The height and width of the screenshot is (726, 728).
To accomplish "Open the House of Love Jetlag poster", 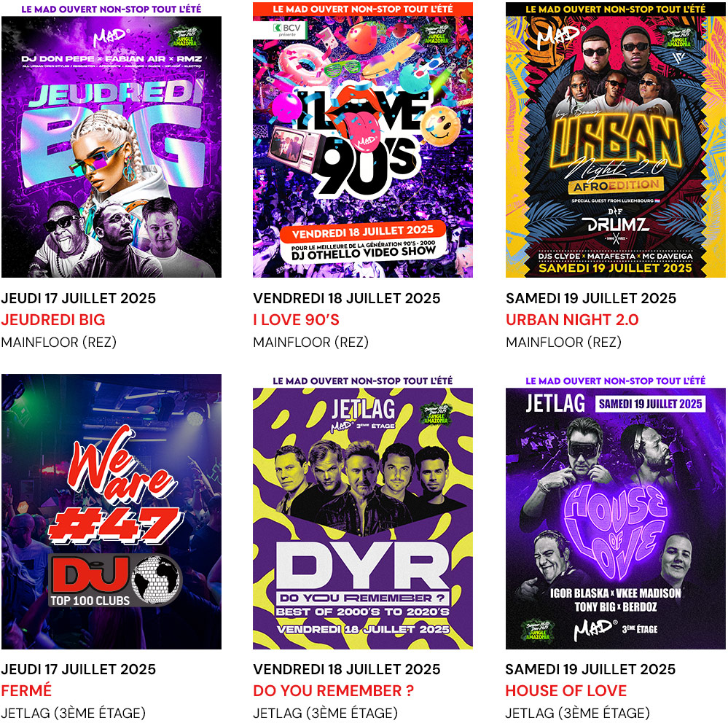I will tap(615, 512).
